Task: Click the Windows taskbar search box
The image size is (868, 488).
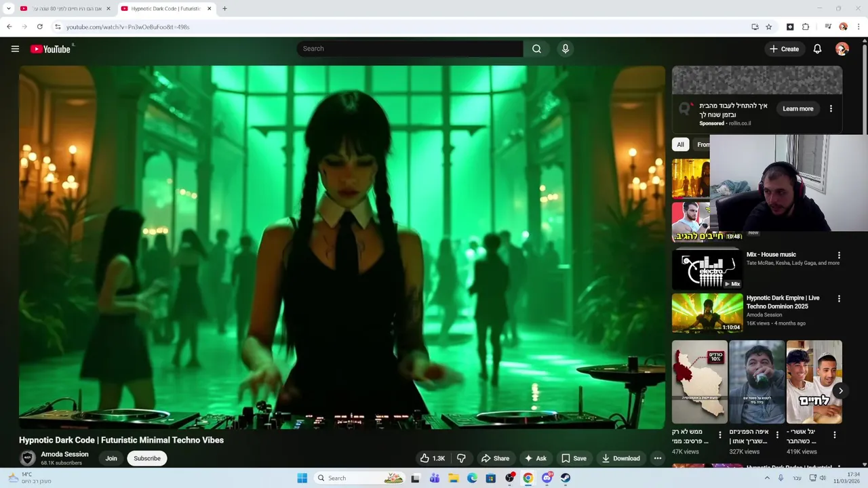Action: (359, 478)
